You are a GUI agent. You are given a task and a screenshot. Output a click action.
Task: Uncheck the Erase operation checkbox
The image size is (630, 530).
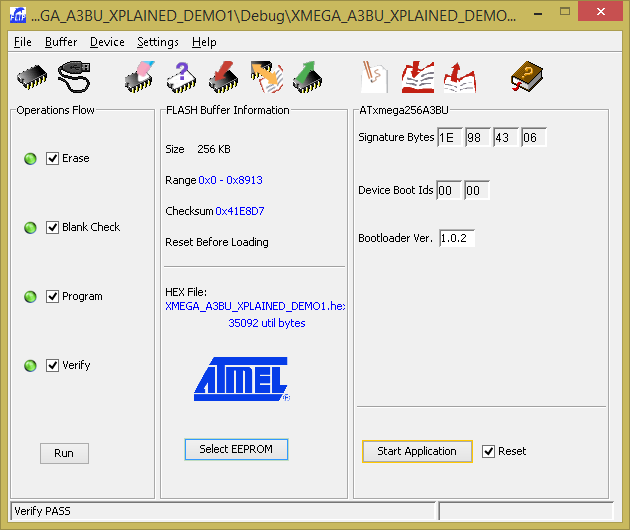pos(53,158)
